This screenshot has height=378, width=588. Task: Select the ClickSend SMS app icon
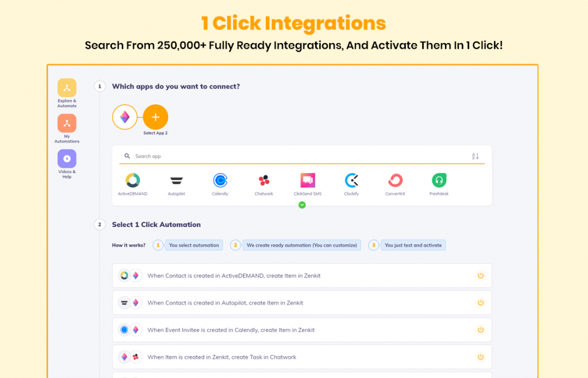[308, 180]
